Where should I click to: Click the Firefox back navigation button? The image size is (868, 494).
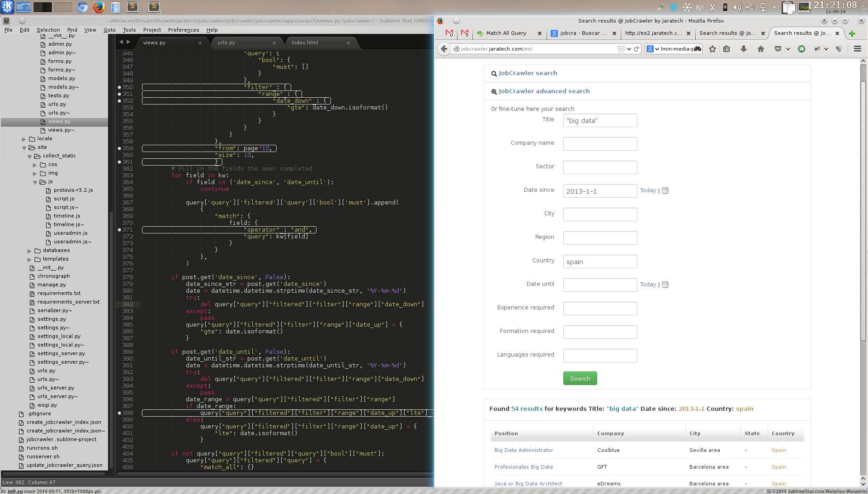pyautogui.click(x=444, y=49)
